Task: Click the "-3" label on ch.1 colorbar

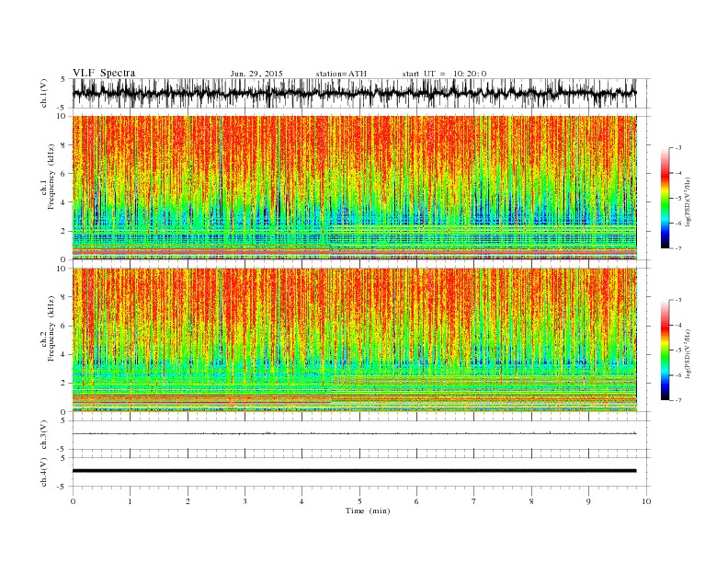Action: point(677,148)
